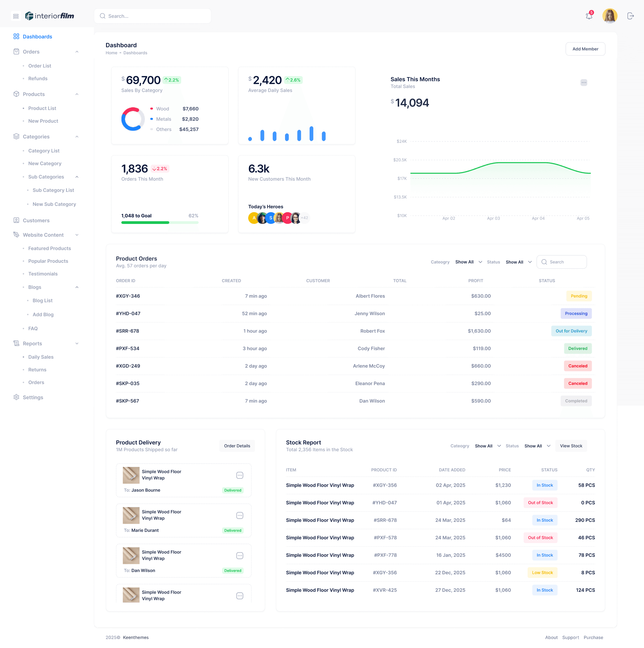Collapse the Sub Categories chevron
This screenshot has height=648, width=644.
(77, 177)
